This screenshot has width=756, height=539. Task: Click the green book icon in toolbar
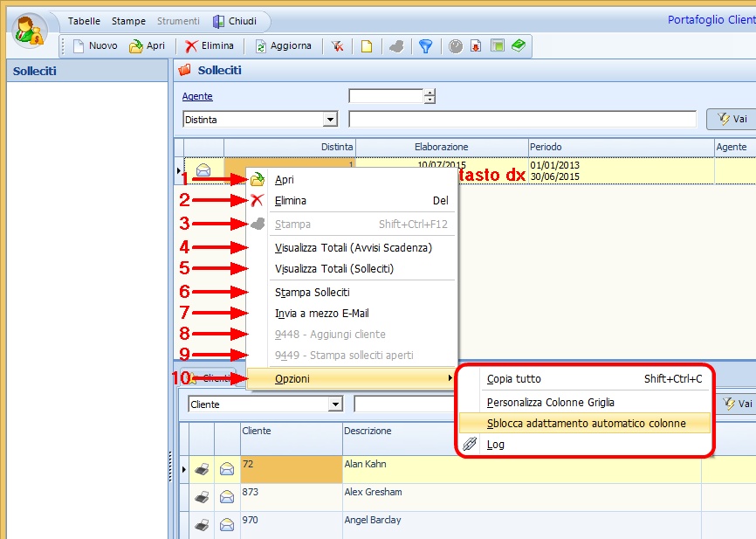[x=519, y=46]
